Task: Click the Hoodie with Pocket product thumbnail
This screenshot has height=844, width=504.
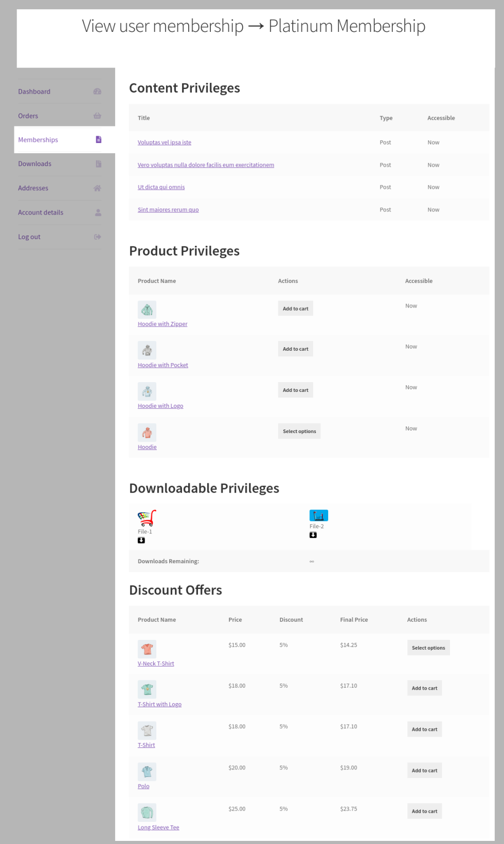Action: point(147,351)
